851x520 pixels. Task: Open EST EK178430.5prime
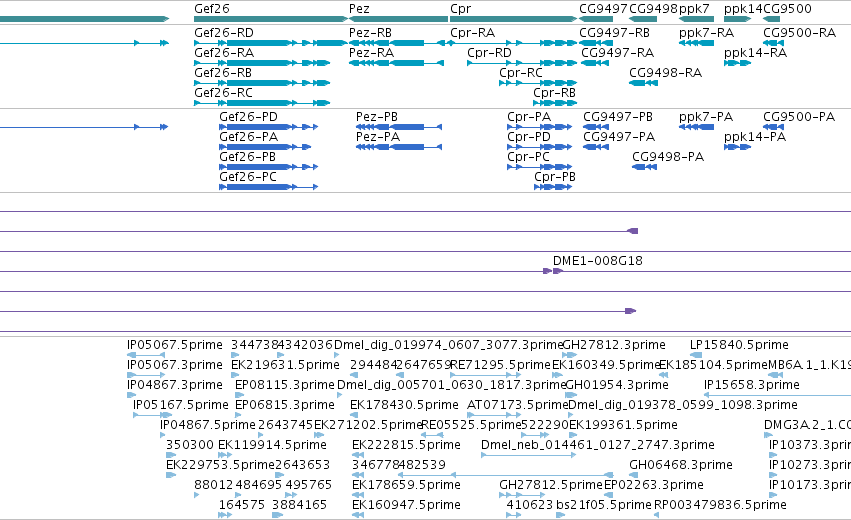click(404, 405)
